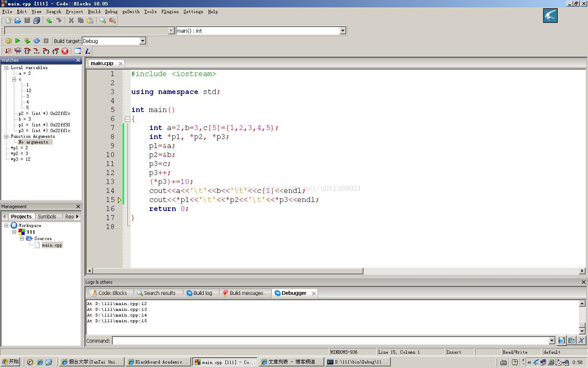Click the system tray clock
The width and height of the screenshot is (588, 368).
(x=577, y=362)
